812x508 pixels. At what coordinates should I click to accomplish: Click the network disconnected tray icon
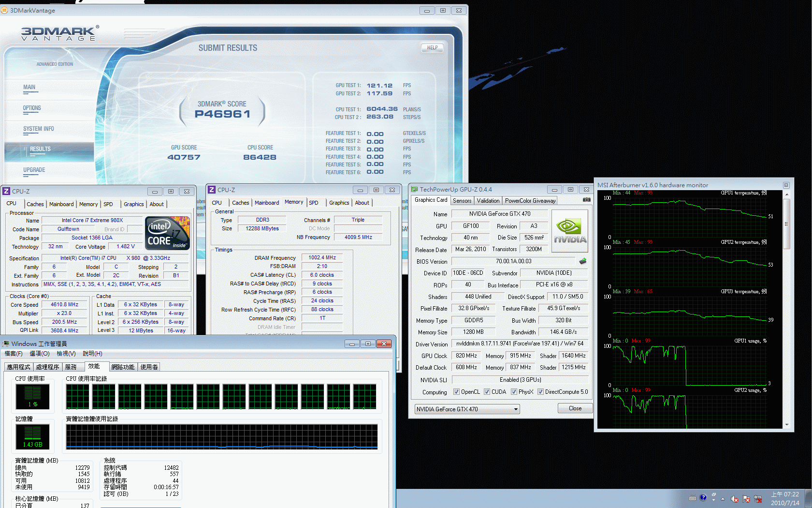click(x=758, y=499)
